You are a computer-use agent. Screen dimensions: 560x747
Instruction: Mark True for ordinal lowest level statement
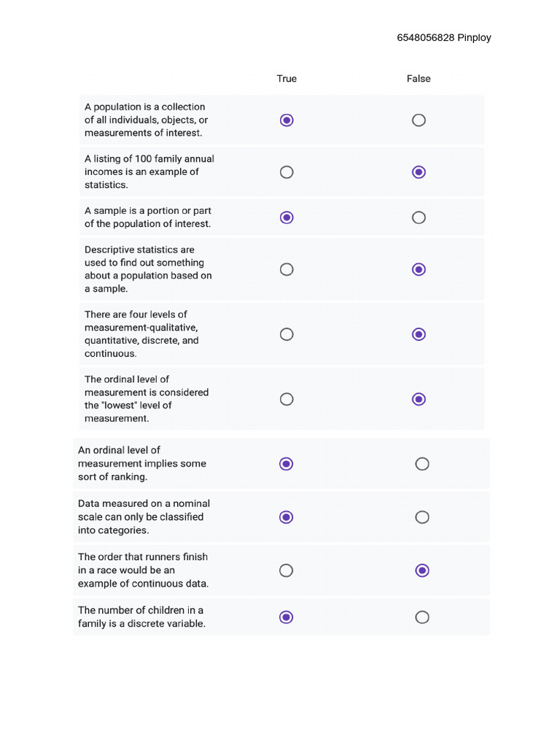[287, 399]
